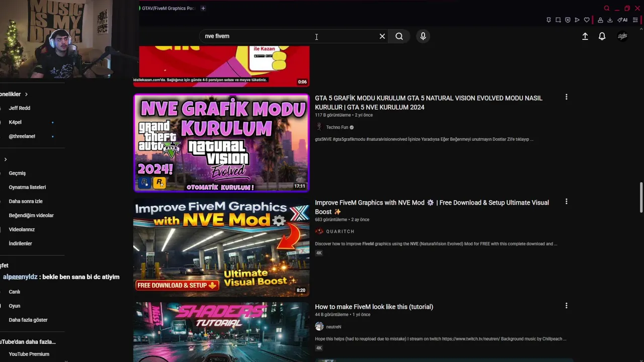Image resolution: width=644 pixels, height=362 pixels.
Task: Open options menu for NVE Kurulum video
Action: pyautogui.click(x=567, y=97)
